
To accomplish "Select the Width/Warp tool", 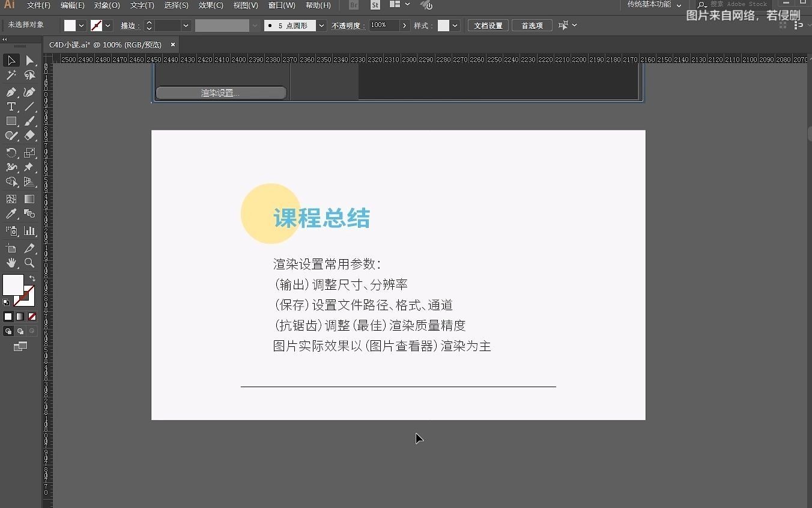I will pos(11,167).
